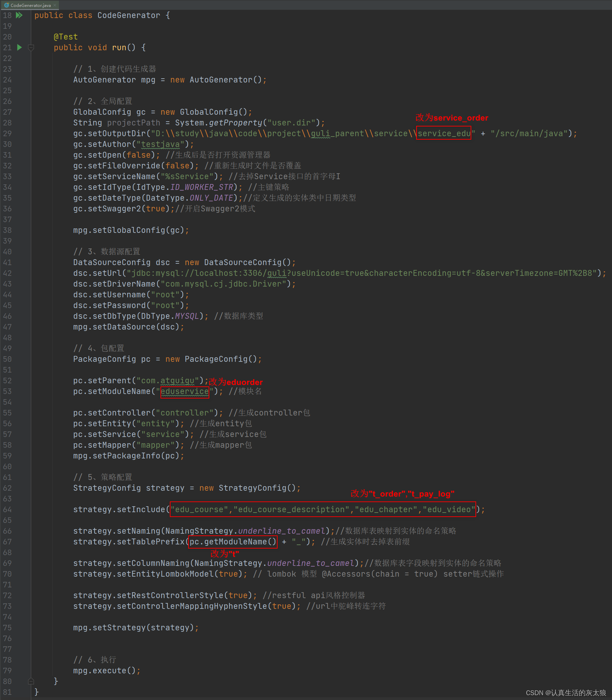Click dsc.setUsername("root") line
Viewport: 612px width, 700px height.
(131, 295)
